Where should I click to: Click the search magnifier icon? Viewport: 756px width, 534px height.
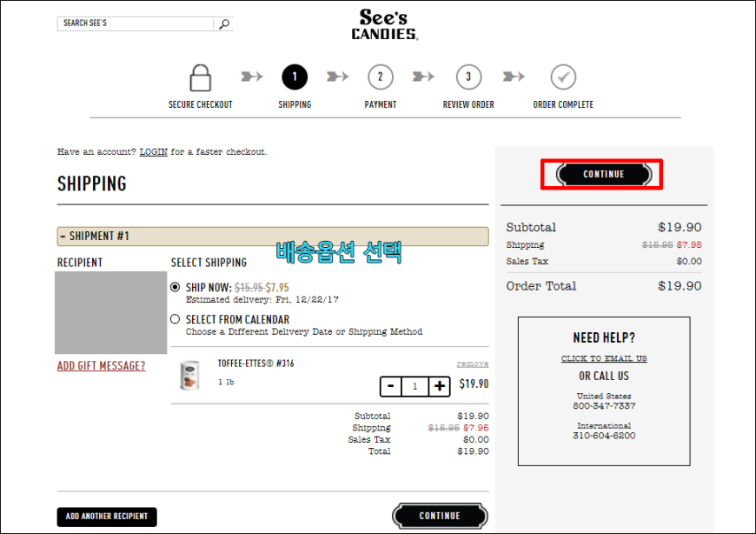click(x=224, y=24)
